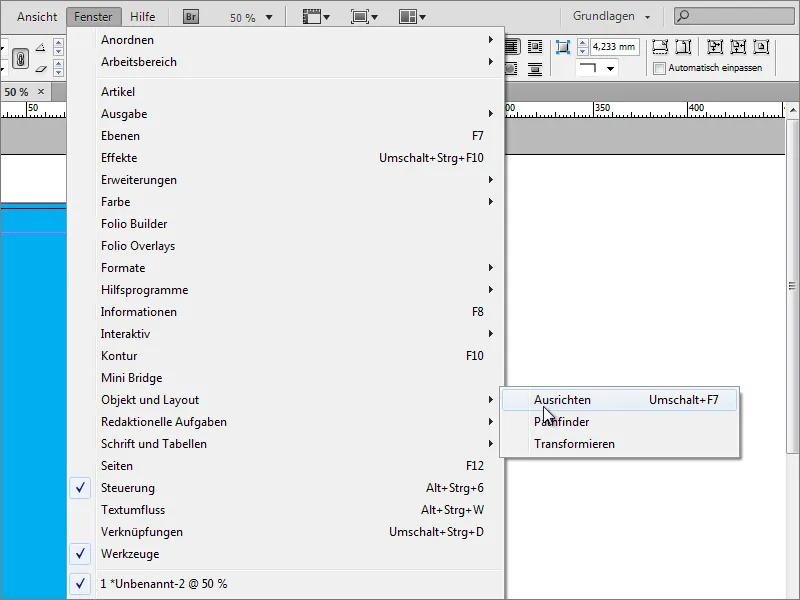Open the Seiten panel

[x=287, y=466]
